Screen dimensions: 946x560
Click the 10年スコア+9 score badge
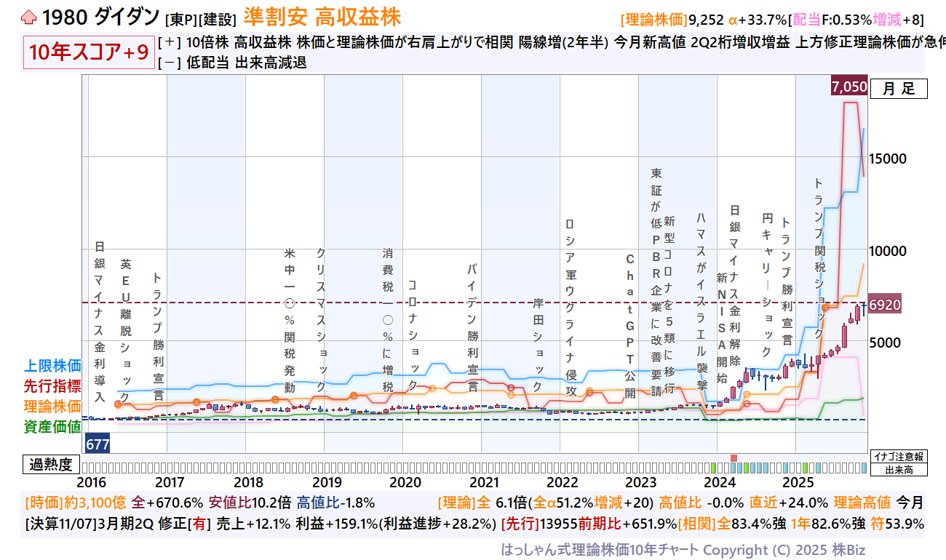pyautogui.click(x=89, y=53)
